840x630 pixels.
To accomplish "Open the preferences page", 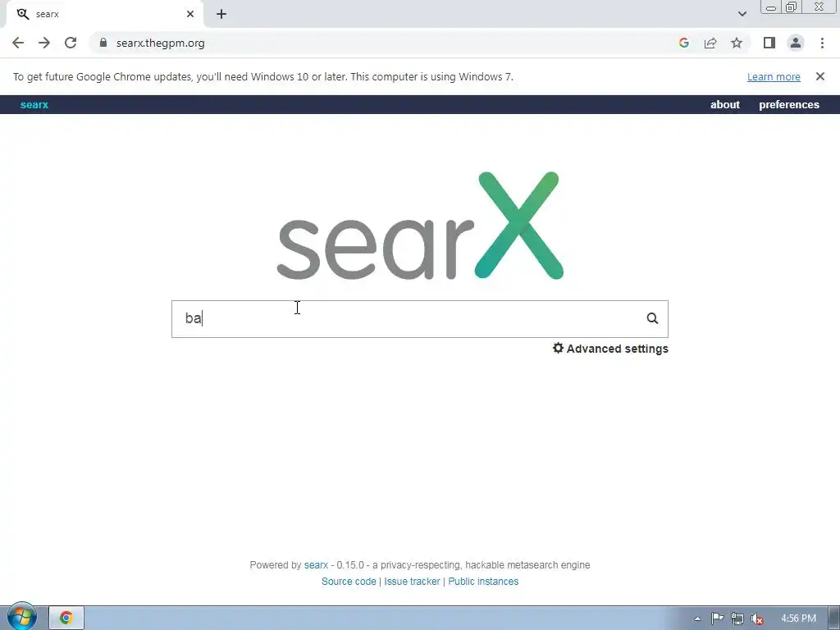I will click(x=789, y=104).
